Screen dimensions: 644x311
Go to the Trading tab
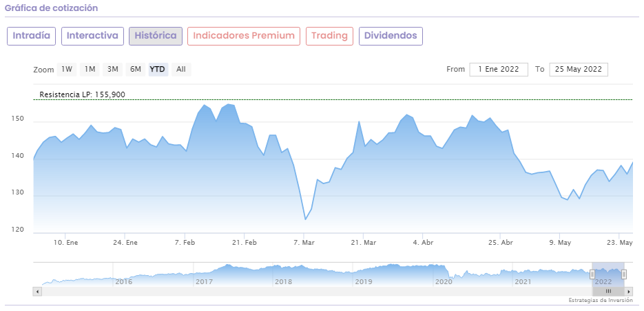tap(329, 36)
